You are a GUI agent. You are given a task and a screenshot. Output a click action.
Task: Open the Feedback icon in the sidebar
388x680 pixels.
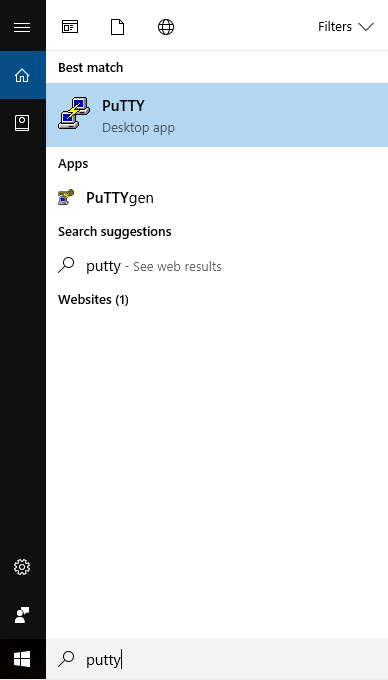pyautogui.click(x=22, y=615)
